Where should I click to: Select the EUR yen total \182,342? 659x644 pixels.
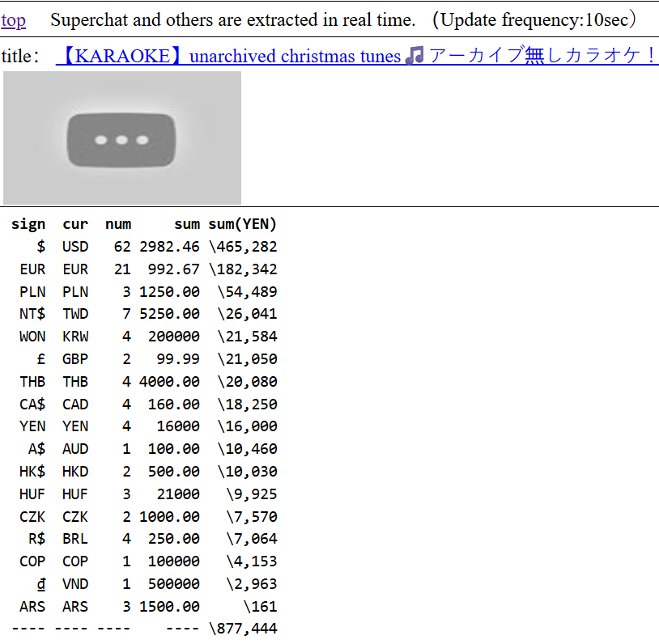(243, 269)
